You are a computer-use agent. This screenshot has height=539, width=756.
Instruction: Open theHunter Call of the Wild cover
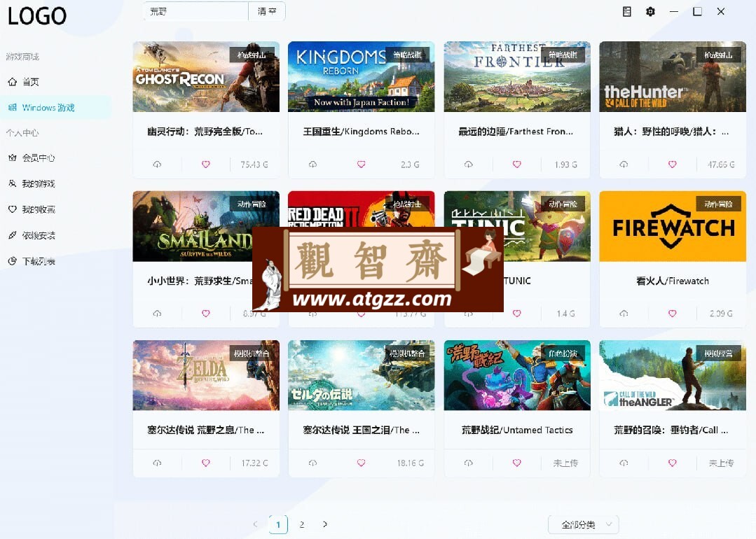click(x=673, y=76)
